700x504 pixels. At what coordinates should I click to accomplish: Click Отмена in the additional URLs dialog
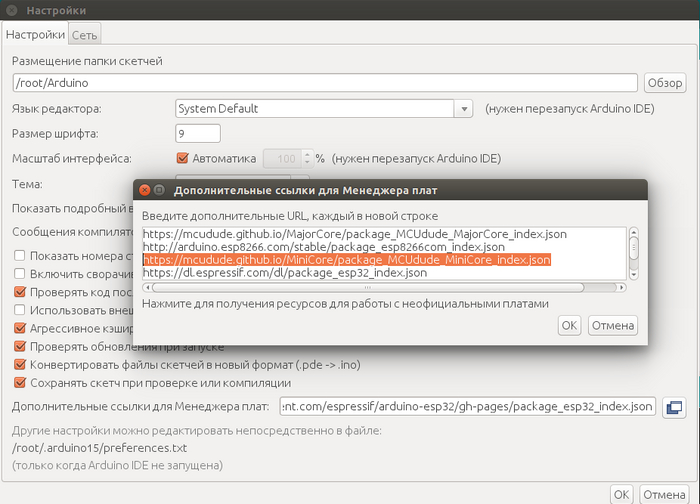(612, 325)
